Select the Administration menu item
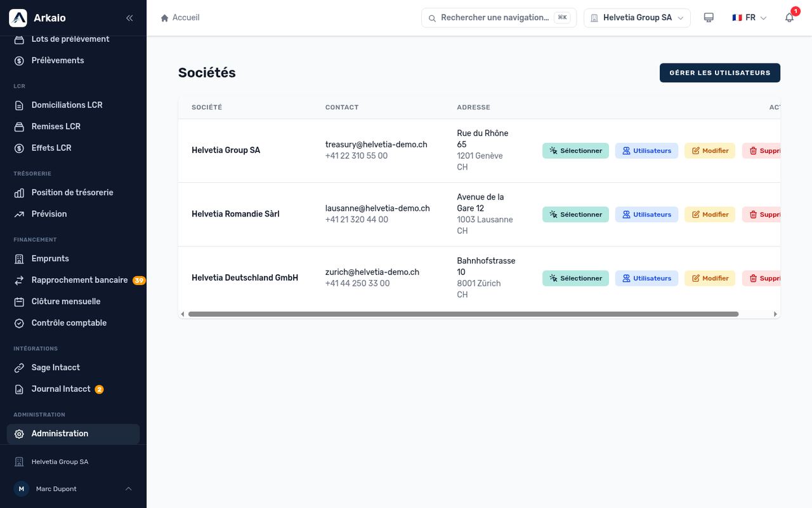The width and height of the screenshot is (812, 508). click(73, 434)
